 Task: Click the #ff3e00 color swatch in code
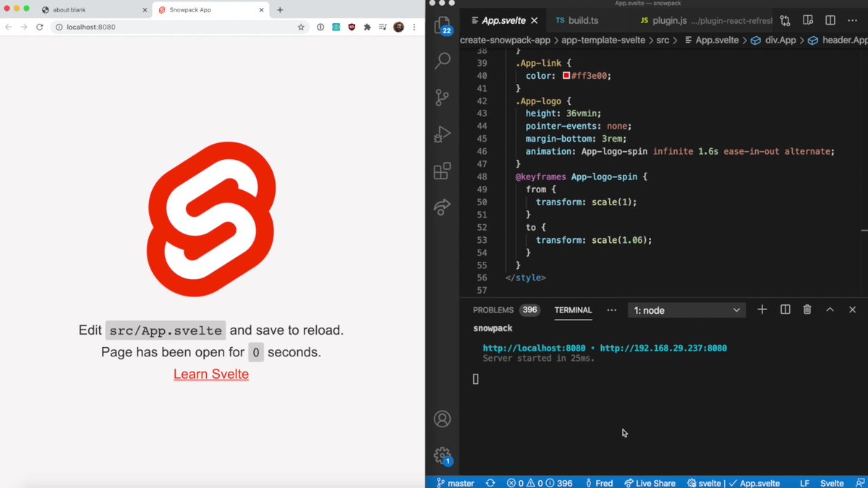(566, 76)
